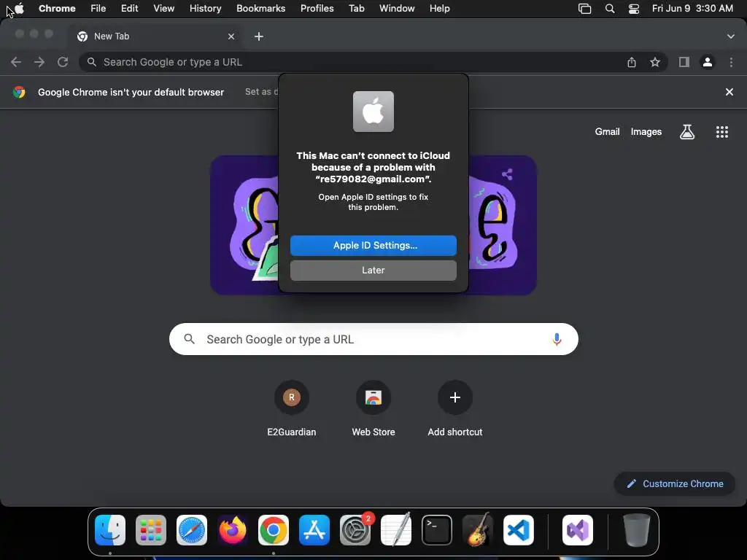This screenshot has height=560, width=747.
Task: Launch Safari from the dock
Action: click(x=192, y=530)
